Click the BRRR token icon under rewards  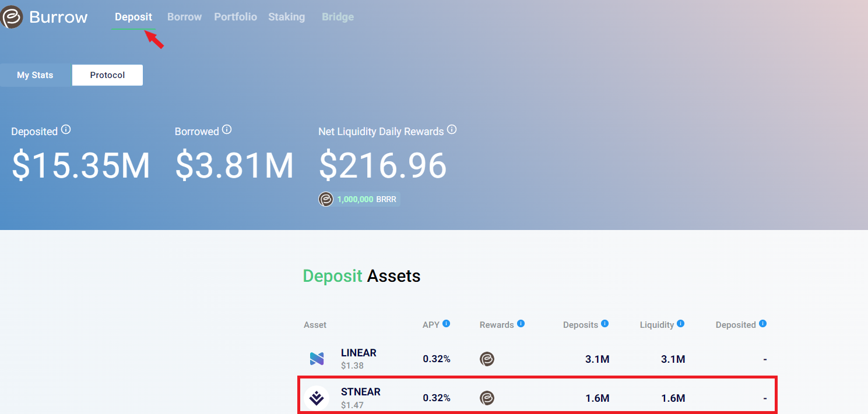326,199
